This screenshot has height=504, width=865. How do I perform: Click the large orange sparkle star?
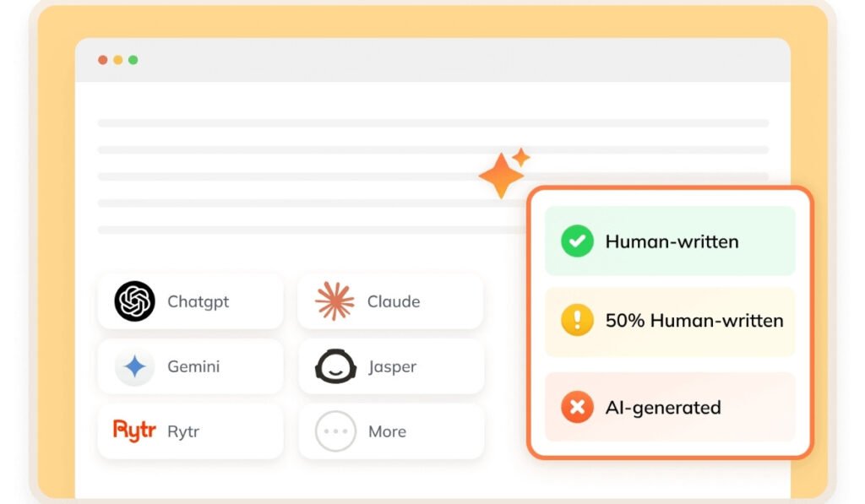pyautogui.click(x=501, y=176)
